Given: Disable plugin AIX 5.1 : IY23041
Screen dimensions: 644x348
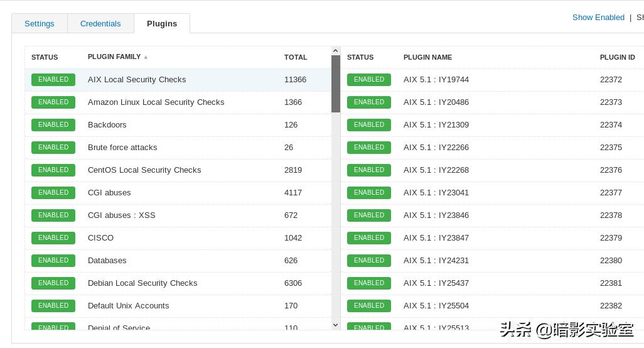Looking at the screenshot, I should coord(369,193).
